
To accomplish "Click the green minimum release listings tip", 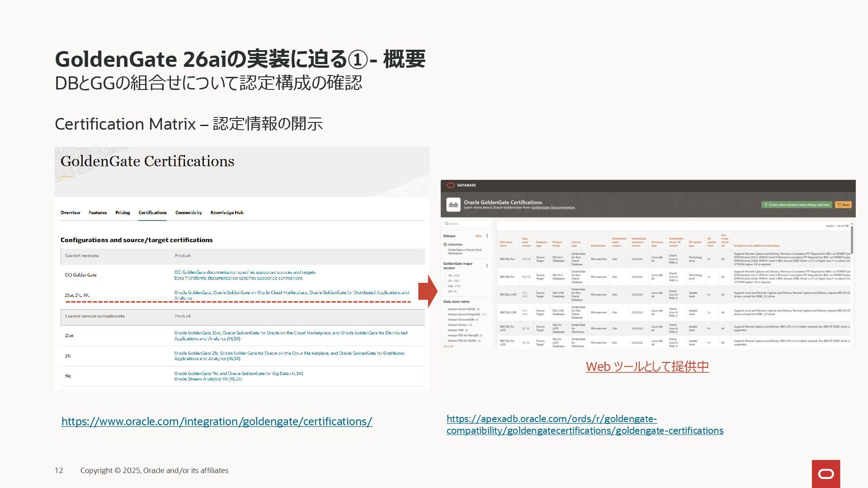I will click(x=797, y=205).
